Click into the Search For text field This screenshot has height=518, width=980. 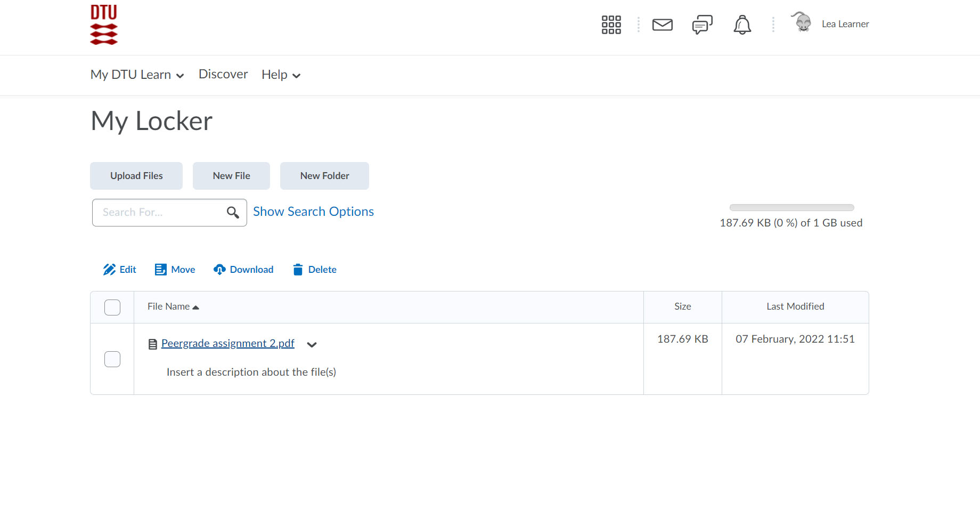[160, 213]
